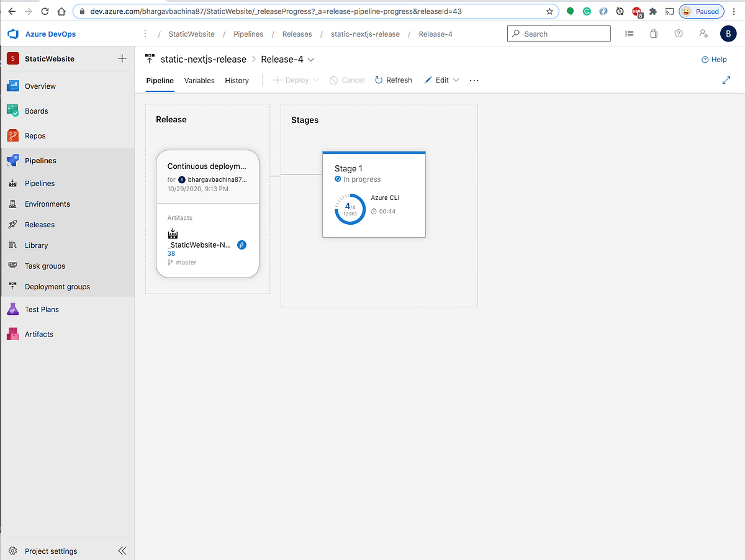Switch to the Variables tab
The width and height of the screenshot is (745, 560).
tap(199, 80)
